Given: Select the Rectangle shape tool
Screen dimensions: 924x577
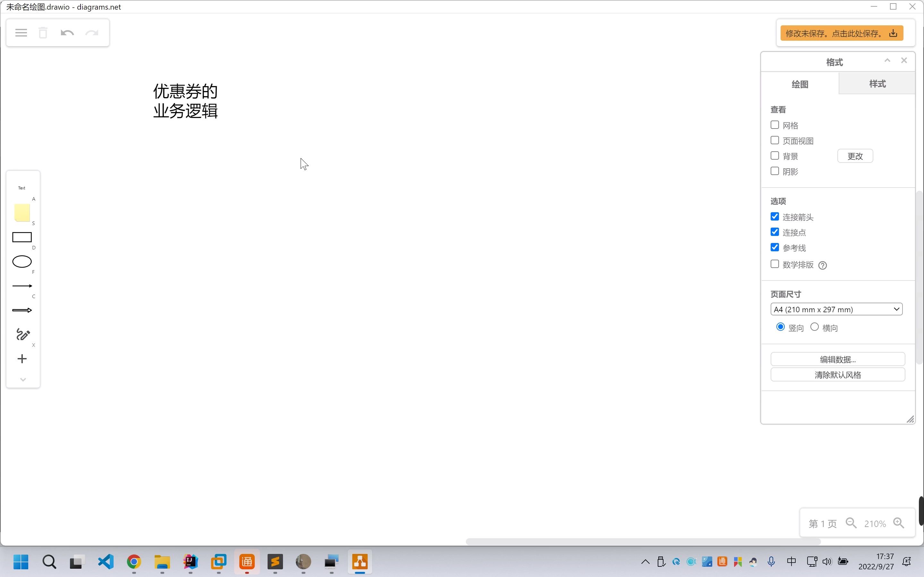Looking at the screenshot, I should coord(22,237).
